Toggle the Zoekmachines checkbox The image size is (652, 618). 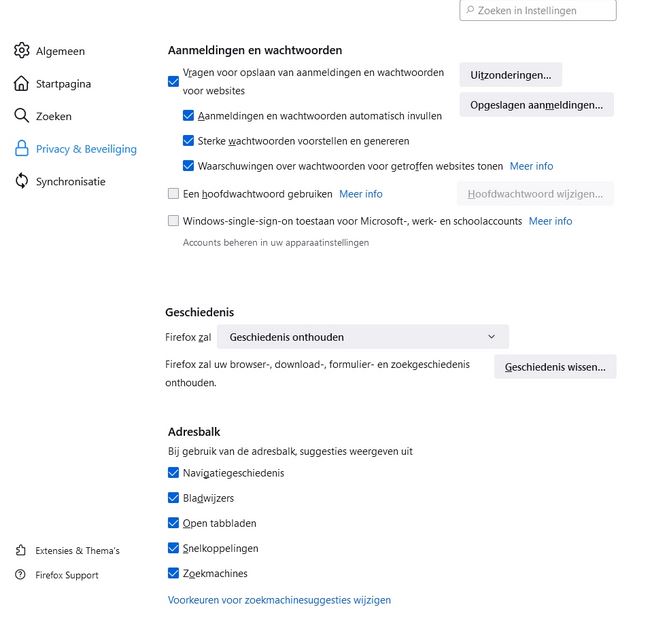click(x=174, y=574)
